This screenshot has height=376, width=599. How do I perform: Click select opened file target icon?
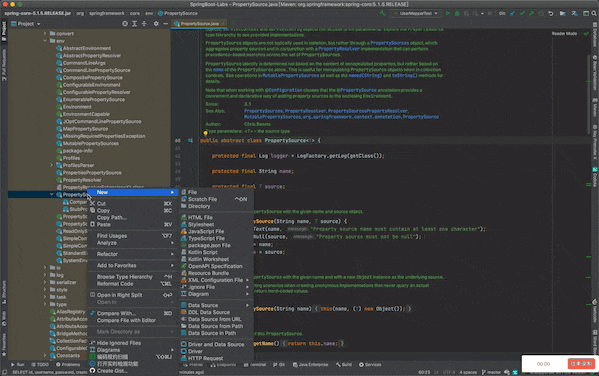pos(125,24)
